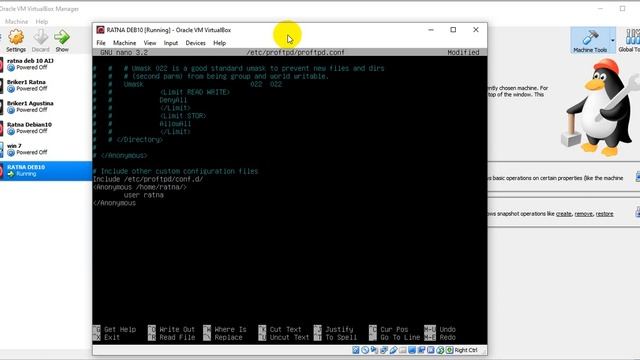Click the nano file path title '/etc/proftpd/proftpd.conf'
This screenshot has height=360, width=640.
(x=296, y=52)
